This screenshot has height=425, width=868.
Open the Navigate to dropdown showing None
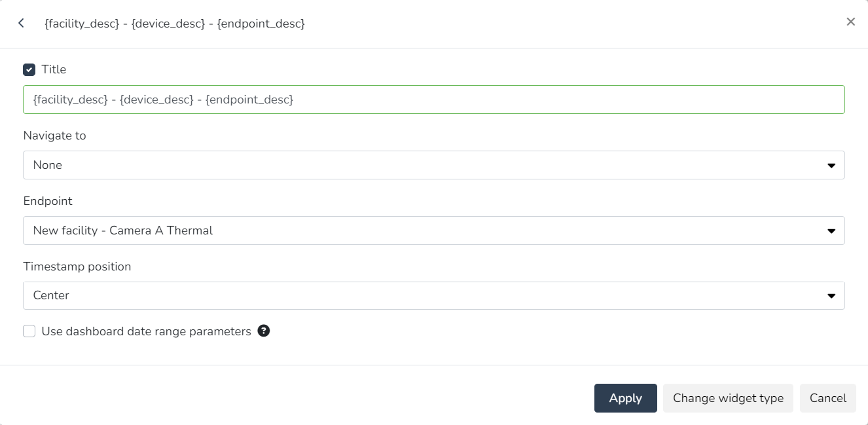click(x=419, y=165)
